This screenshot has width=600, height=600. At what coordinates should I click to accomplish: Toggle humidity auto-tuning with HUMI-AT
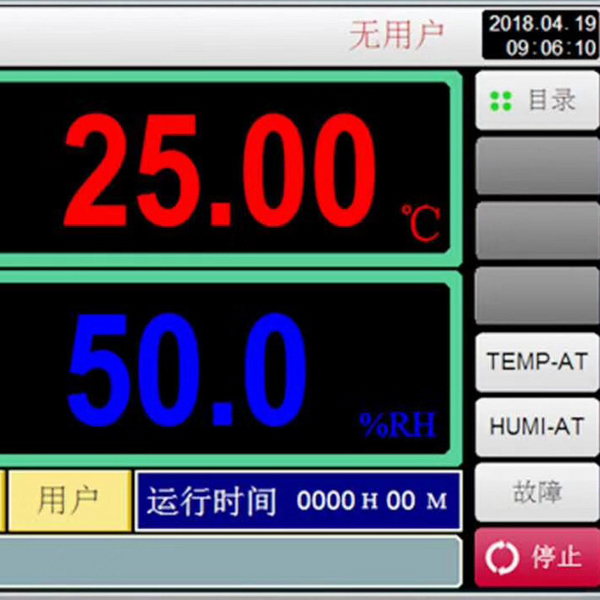536,427
